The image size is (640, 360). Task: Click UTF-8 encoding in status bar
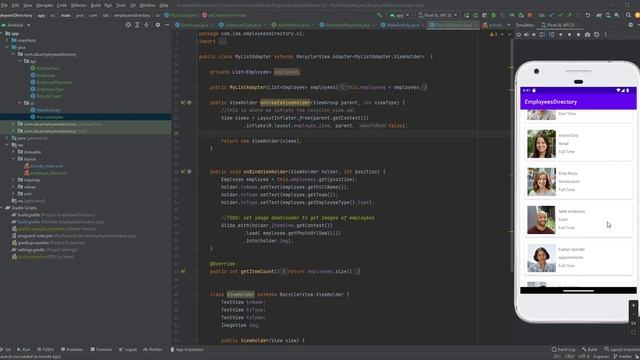coord(583,357)
